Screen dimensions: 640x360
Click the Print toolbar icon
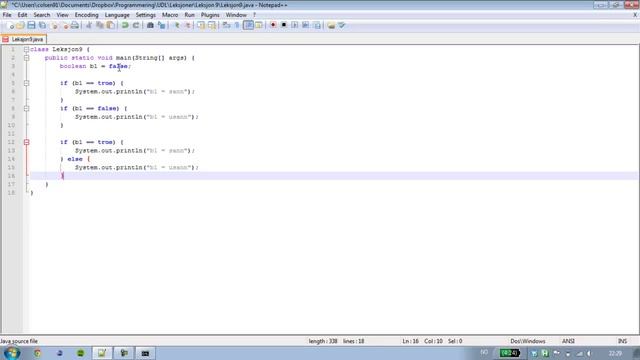point(75,25)
